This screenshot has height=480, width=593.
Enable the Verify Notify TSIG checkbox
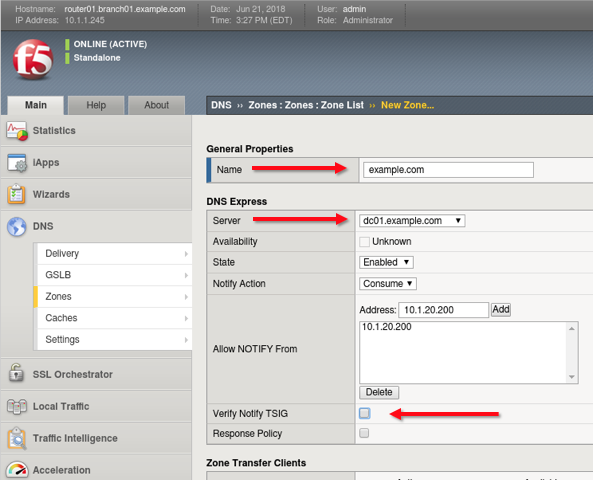[x=365, y=413]
